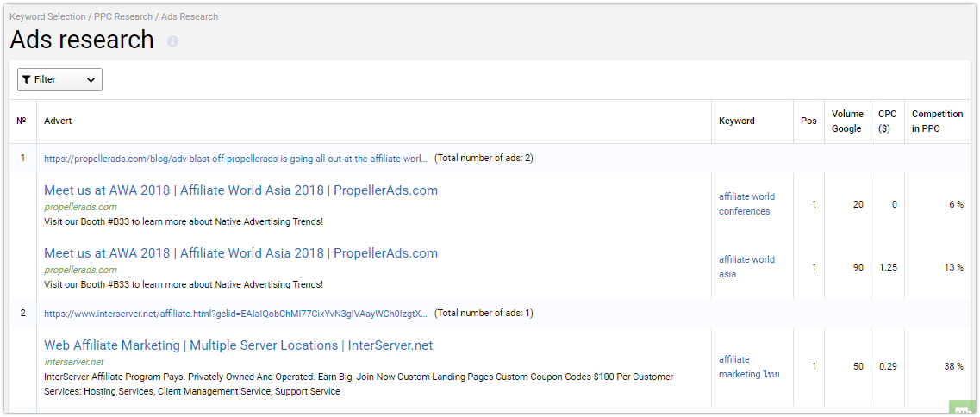980x417 pixels.
Task: Open the propellerads.com blog URL link
Action: [235, 159]
